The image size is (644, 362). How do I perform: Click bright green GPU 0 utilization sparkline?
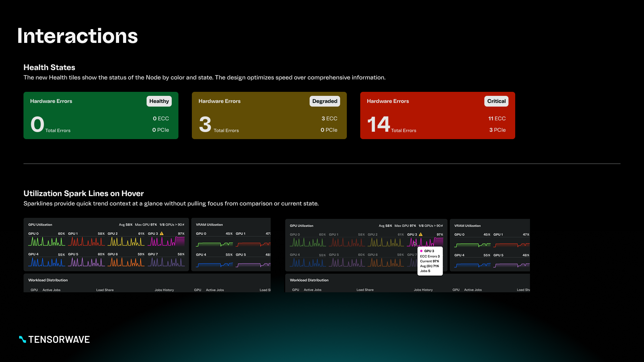[47, 242]
